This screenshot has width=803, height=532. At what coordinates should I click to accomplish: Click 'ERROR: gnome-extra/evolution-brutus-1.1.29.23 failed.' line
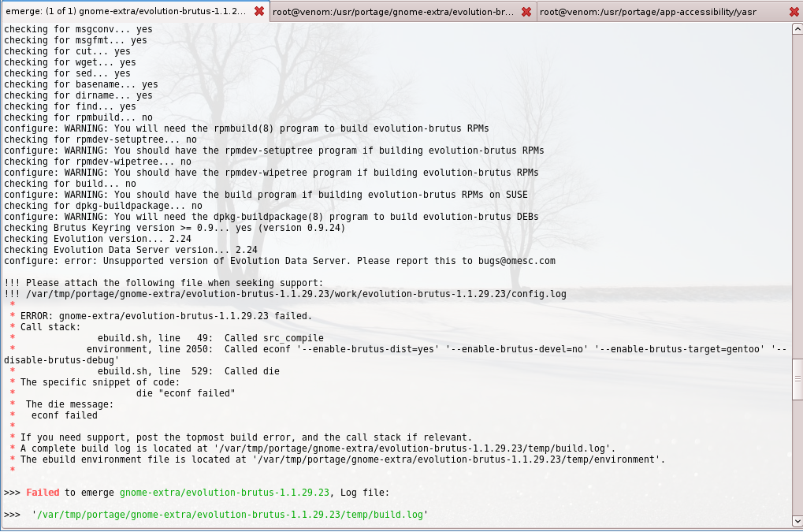(x=166, y=316)
